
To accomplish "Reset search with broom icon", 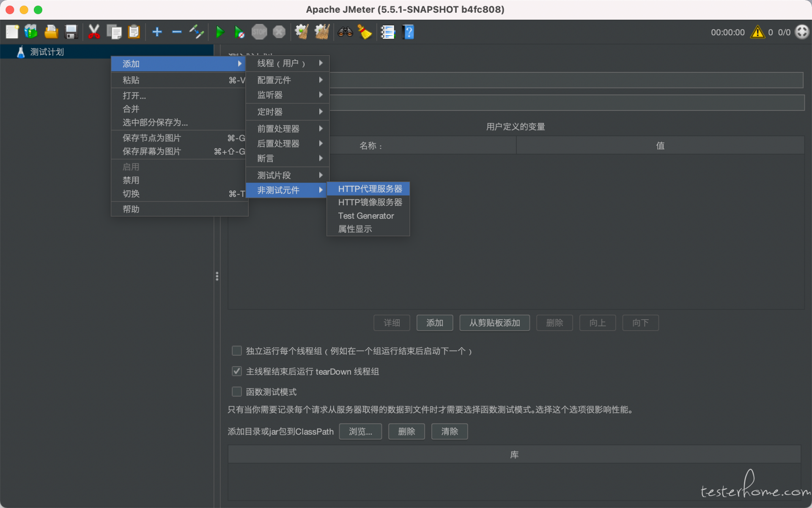I will tap(365, 32).
